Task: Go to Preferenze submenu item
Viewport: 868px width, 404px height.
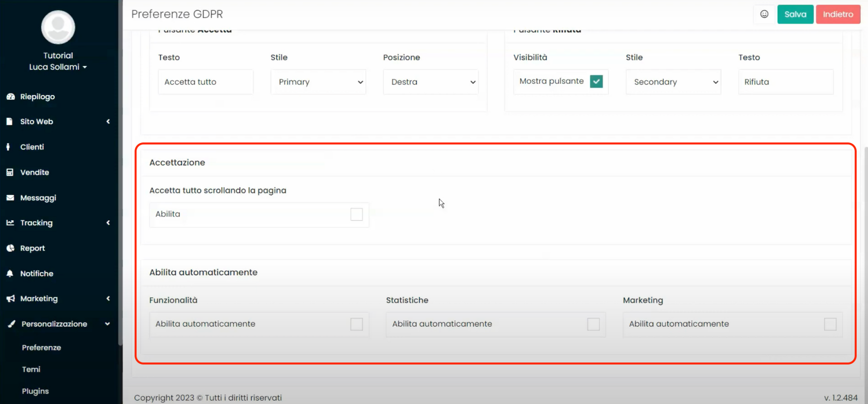Action: [x=42, y=348]
